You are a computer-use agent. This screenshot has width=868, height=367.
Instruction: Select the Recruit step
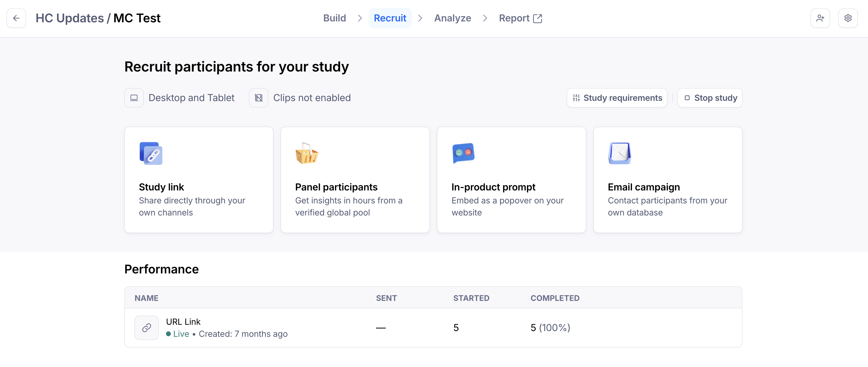click(390, 18)
